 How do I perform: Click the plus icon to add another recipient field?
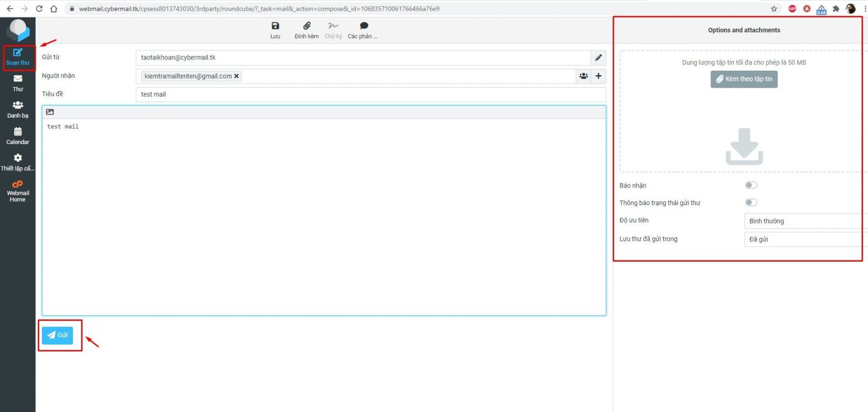click(598, 76)
